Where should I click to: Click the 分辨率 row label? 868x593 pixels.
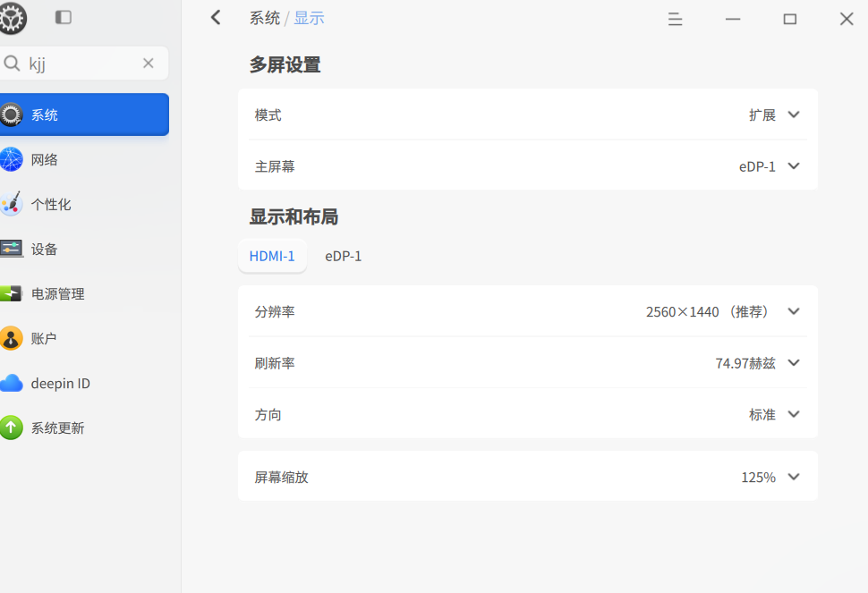pos(275,312)
